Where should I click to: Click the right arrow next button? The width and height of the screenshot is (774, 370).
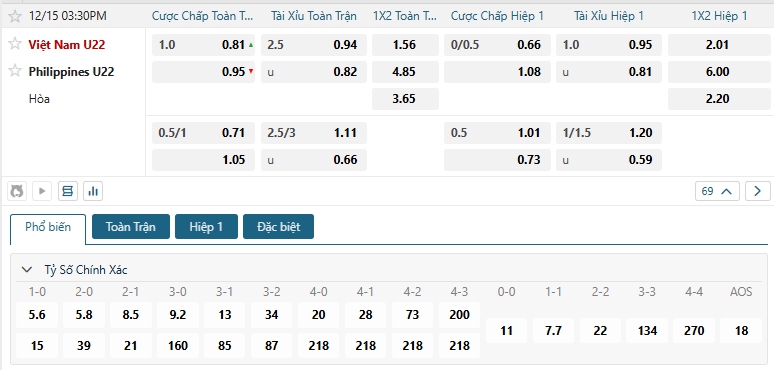click(x=758, y=191)
